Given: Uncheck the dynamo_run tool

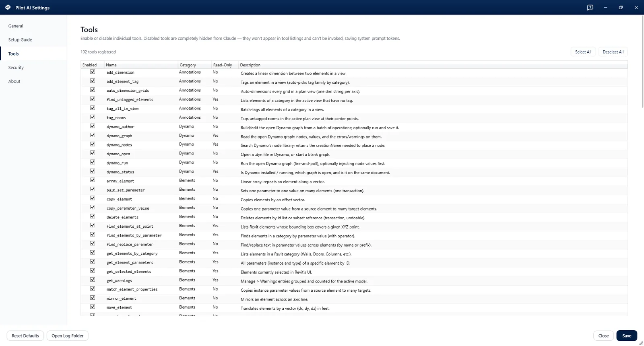Looking at the screenshot, I should (x=93, y=162).
